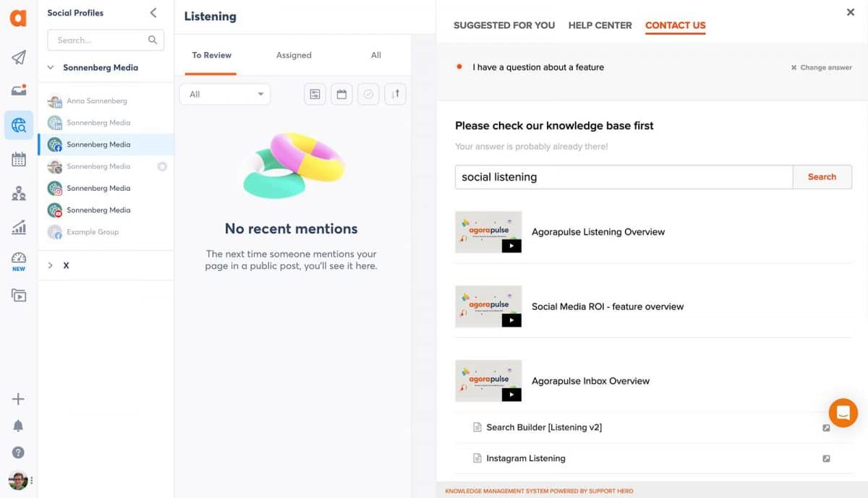Open the Calendar icon in left rail
This screenshot has height=498, width=868.
point(19,160)
